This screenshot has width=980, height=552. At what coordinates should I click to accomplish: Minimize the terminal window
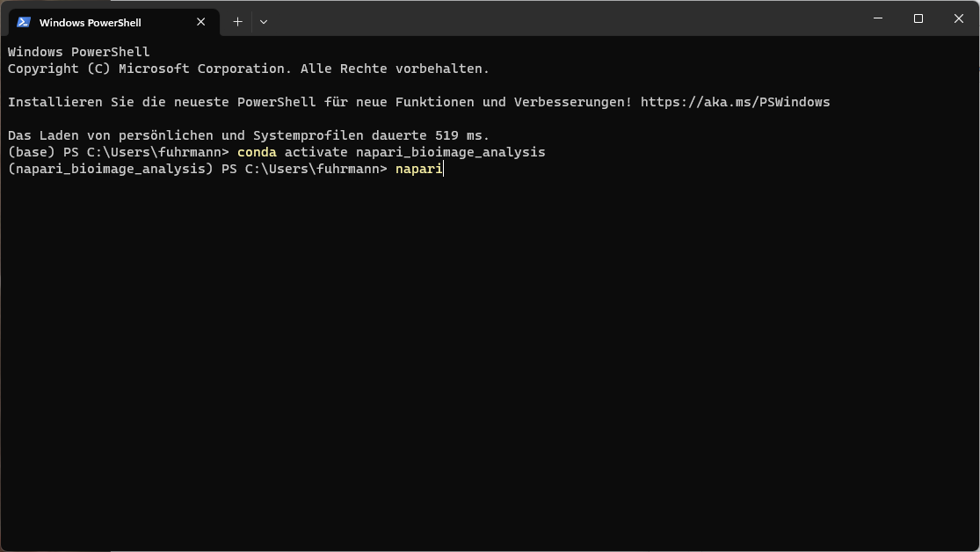pyautogui.click(x=878, y=18)
